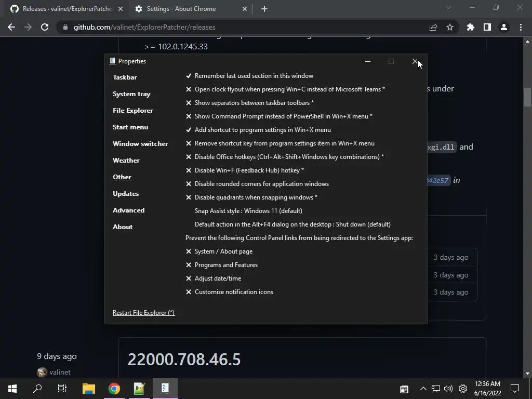Open Notepad++ taskbar icon
This screenshot has height=399, width=532.
click(139, 389)
